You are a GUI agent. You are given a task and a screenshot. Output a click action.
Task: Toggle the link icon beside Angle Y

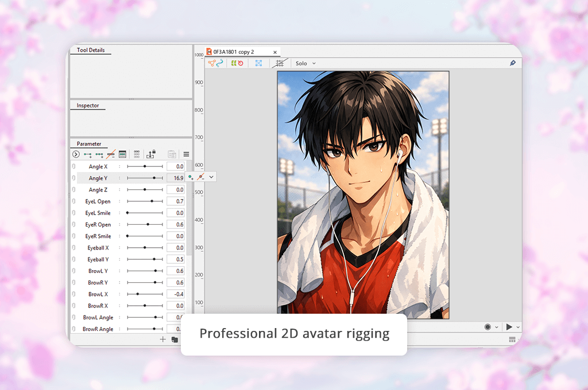(74, 178)
